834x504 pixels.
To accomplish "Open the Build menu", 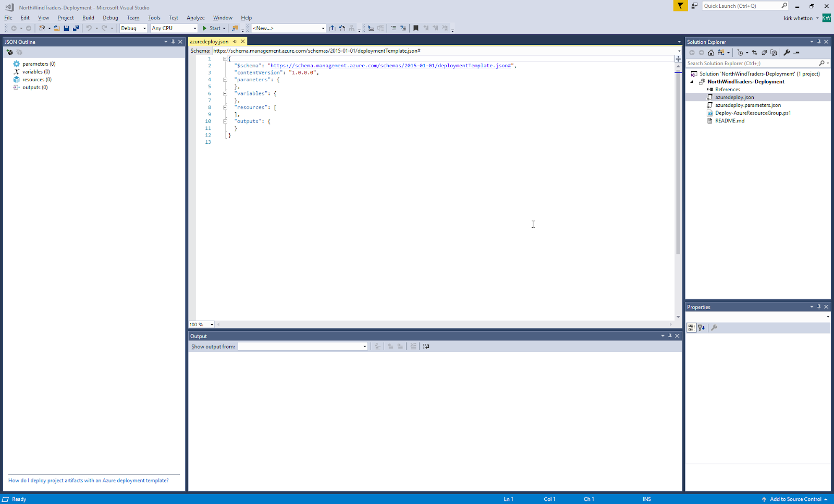I will click(x=88, y=17).
